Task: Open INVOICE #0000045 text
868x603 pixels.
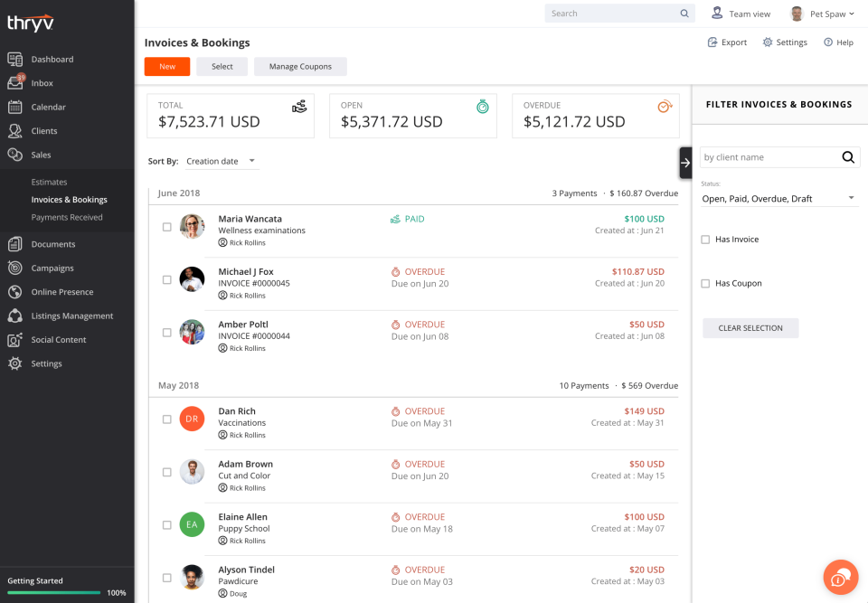Action: (x=254, y=283)
